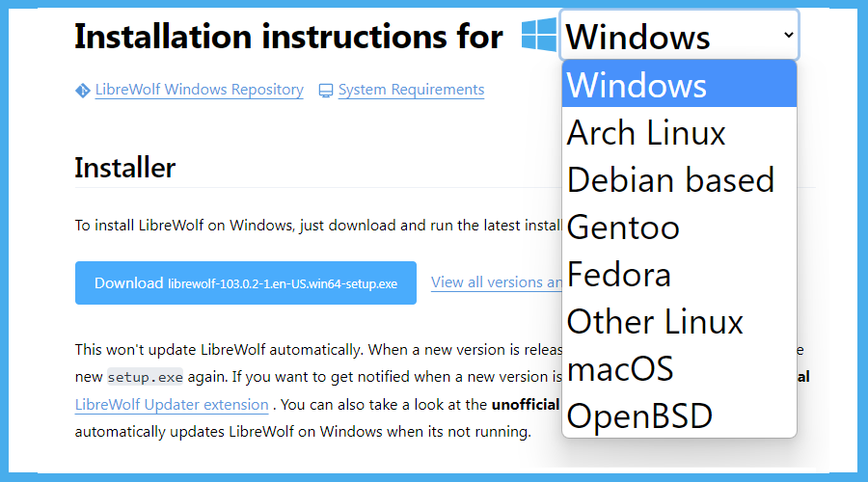
Task: Select macOS in the dropdown list
Action: click(679, 368)
